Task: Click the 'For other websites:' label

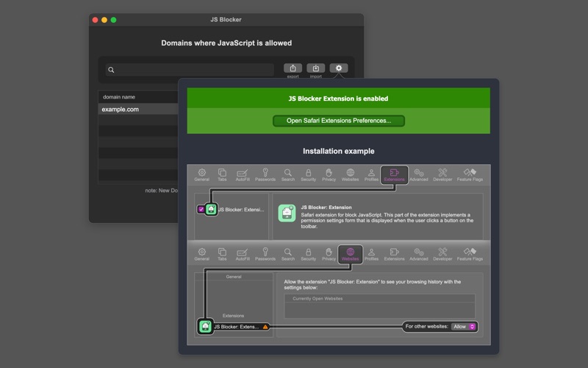Action: click(427, 326)
